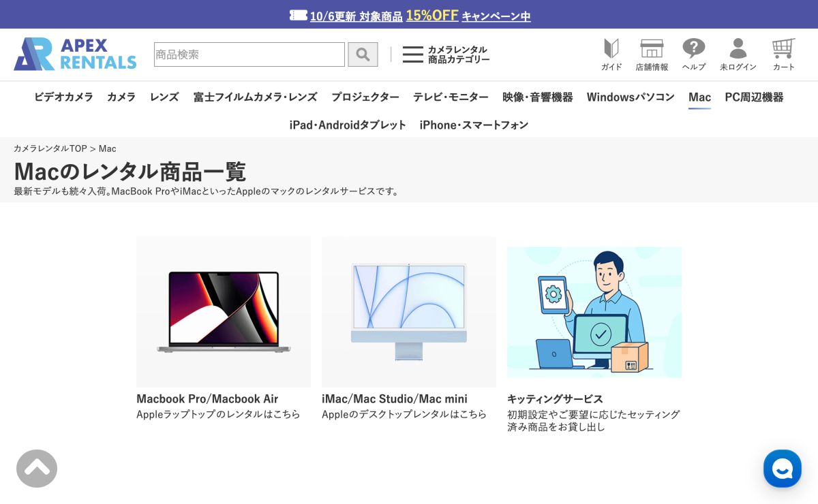This screenshot has width=818, height=504.
Task: Click the Macのレンタル商品一覧 heading
Action: (x=130, y=172)
